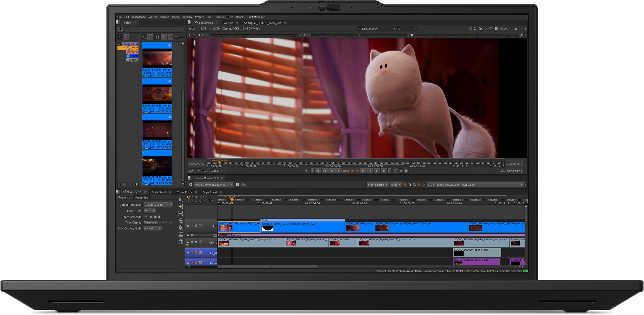The image size is (644, 315).
Task: Toggle visibility of the FX_B track
Action: pyautogui.click(x=192, y=253)
